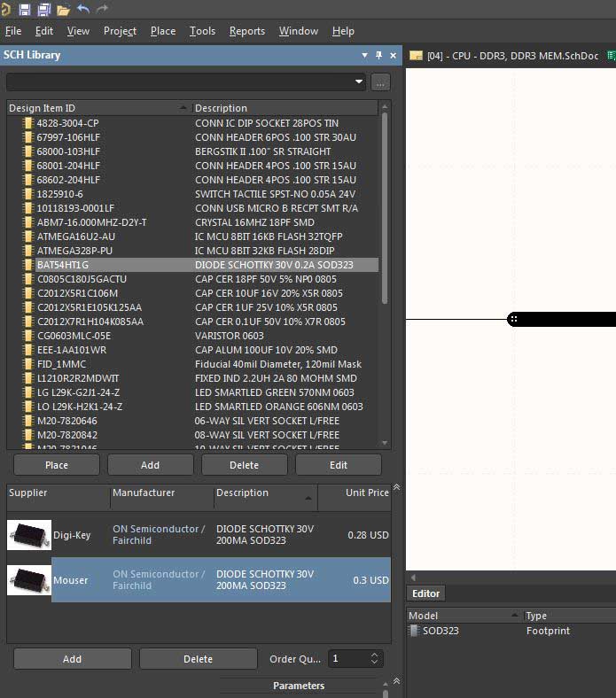The height and width of the screenshot is (698, 616).
Task: Click the component icon beside ATMEGA328P-PU
Action: 28,251
